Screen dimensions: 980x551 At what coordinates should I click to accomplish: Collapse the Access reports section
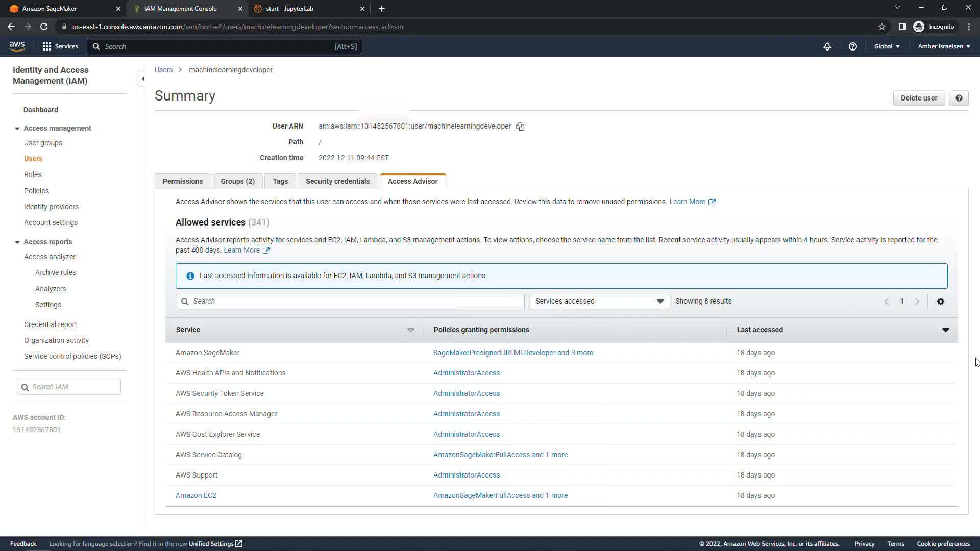[17, 242]
